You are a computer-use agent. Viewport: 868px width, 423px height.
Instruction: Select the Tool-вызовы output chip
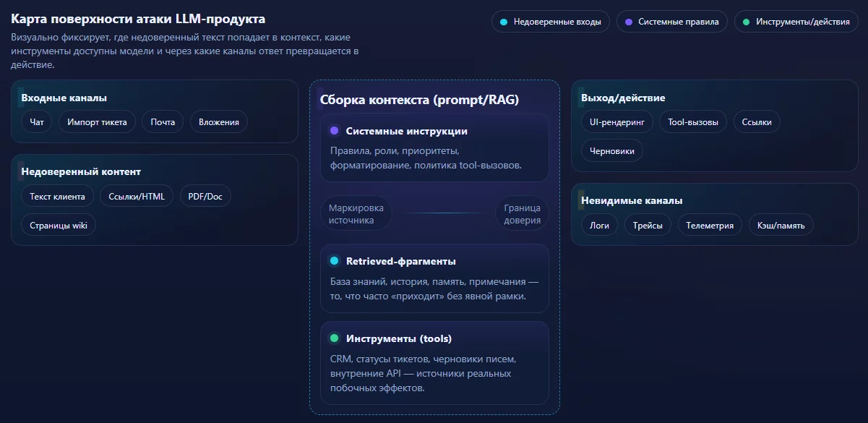[x=693, y=122]
